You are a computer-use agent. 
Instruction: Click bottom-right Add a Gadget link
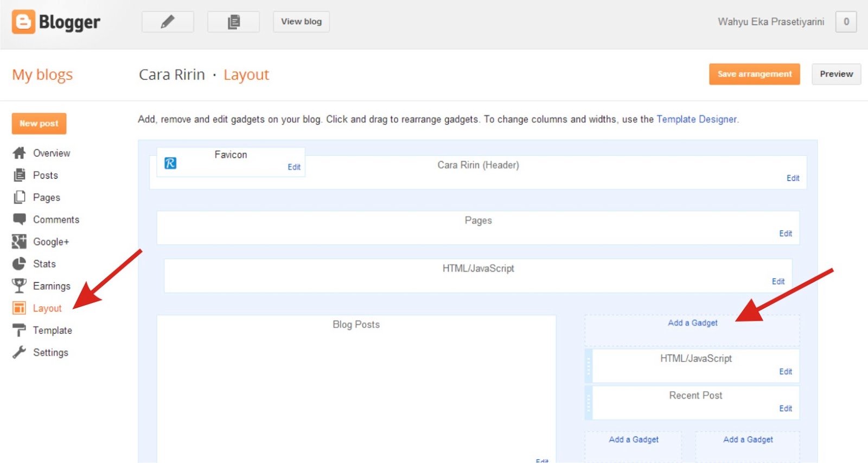click(x=748, y=440)
